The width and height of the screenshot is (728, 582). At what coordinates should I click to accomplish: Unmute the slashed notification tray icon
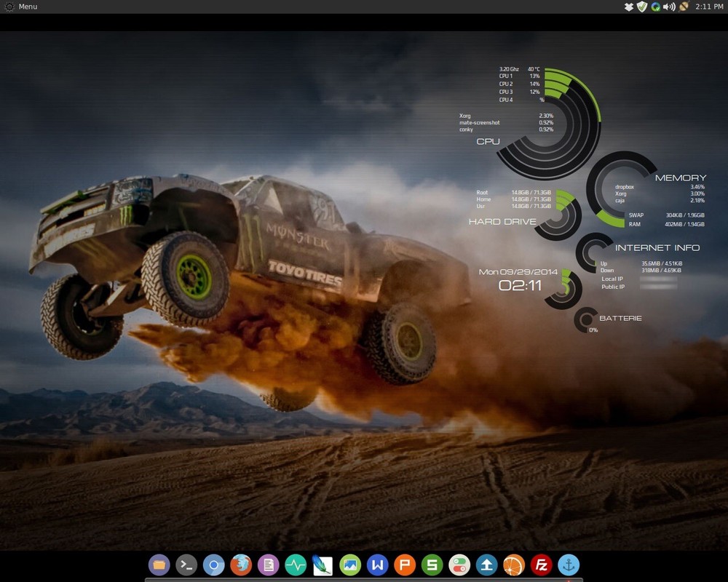tap(684, 7)
